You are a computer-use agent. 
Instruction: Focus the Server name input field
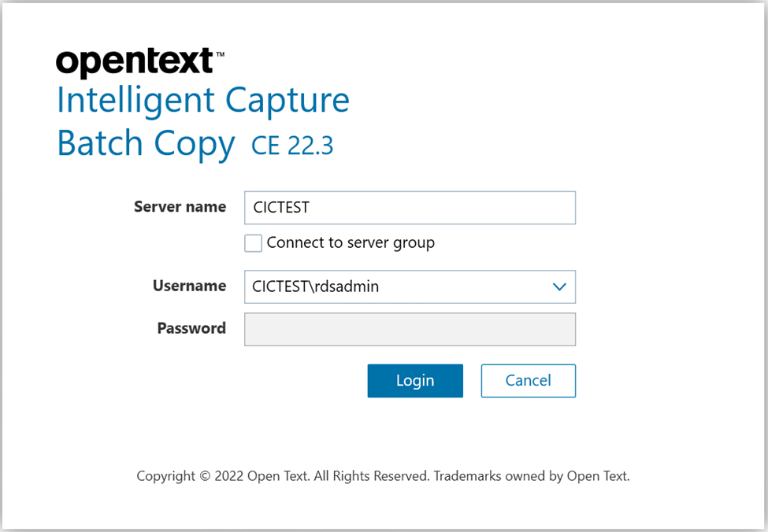[x=410, y=208]
